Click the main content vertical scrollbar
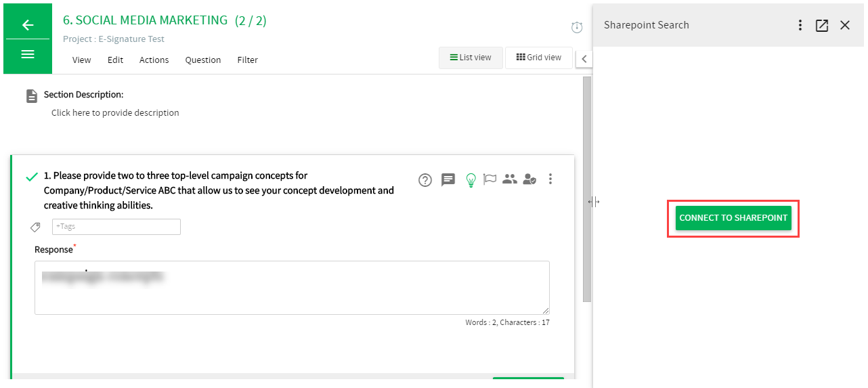Image resolution: width=868 pixels, height=388 pixels. pyautogui.click(x=587, y=189)
